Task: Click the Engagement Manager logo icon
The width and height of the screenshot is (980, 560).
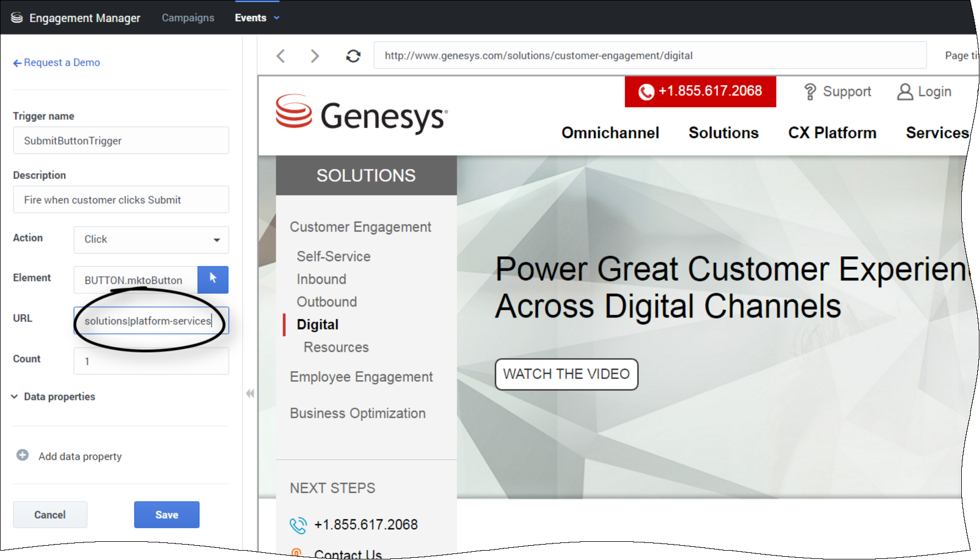Action: point(17,18)
